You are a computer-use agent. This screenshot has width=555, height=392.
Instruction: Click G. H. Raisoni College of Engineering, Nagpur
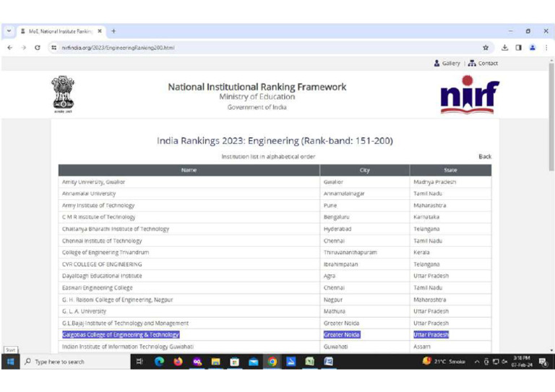pos(118,300)
